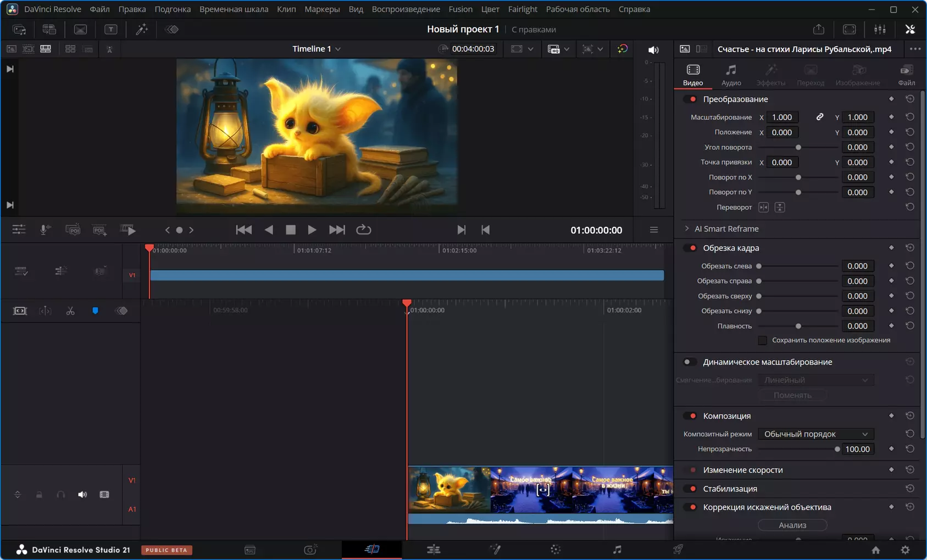Open the Правка menu
The width and height of the screenshot is (927, 560).
click(x=132, y=9)
